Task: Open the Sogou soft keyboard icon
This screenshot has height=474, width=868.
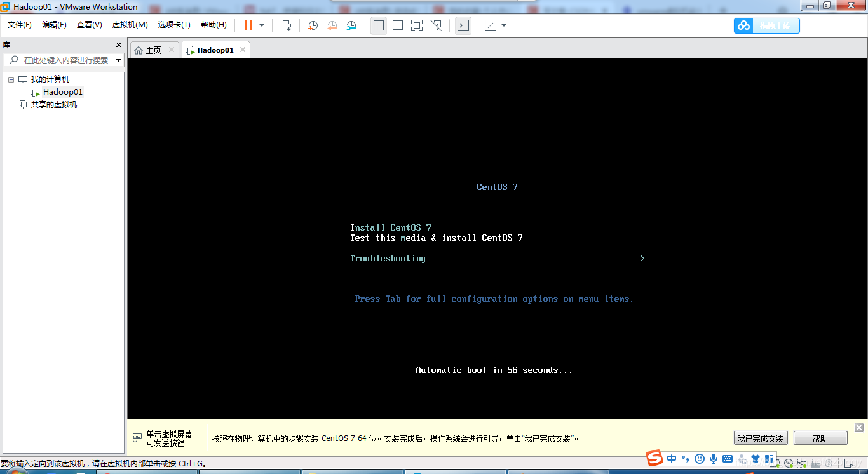Action: (728, 459)
